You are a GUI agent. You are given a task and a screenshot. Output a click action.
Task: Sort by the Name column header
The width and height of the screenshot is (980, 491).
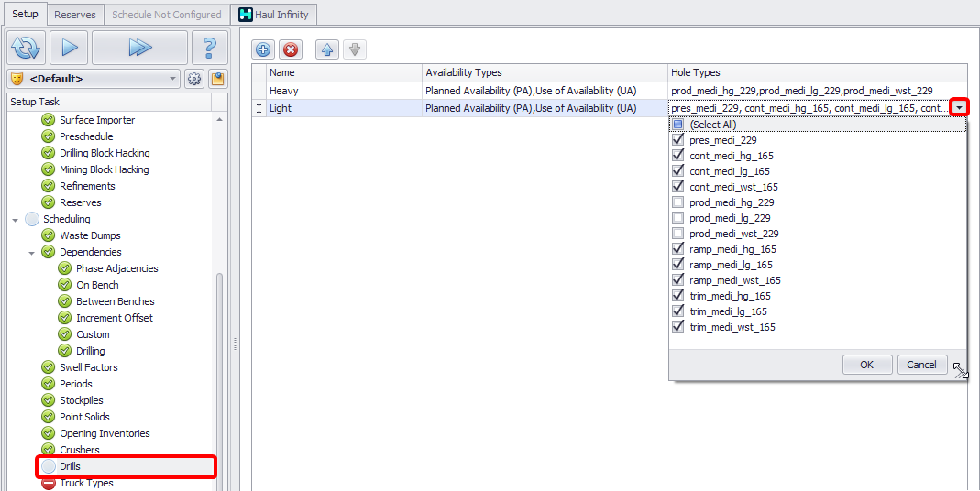(x=345, y=72)
